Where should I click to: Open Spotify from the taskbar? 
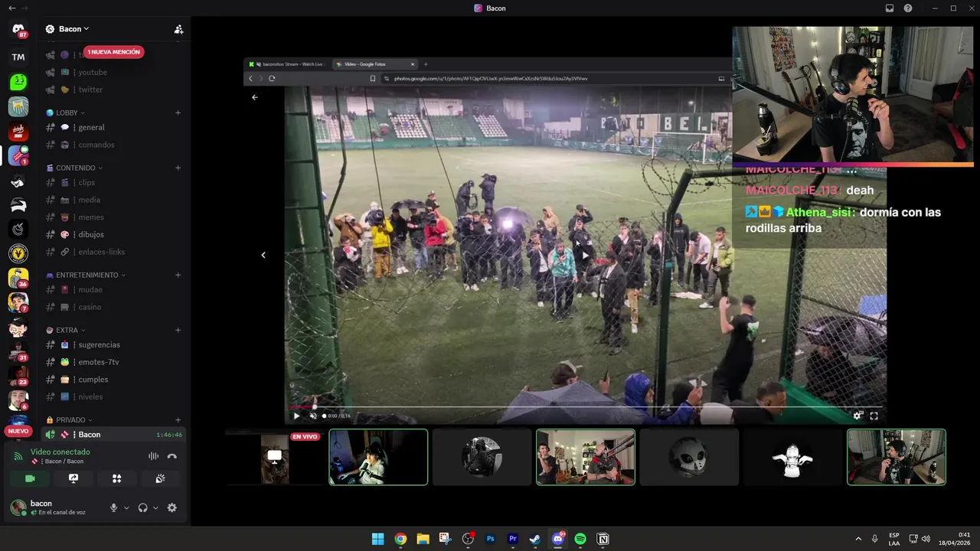pos(580,539)
